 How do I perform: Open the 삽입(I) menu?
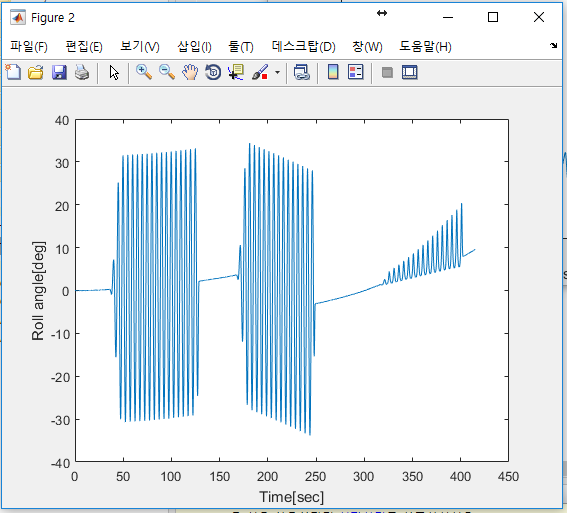194,47
